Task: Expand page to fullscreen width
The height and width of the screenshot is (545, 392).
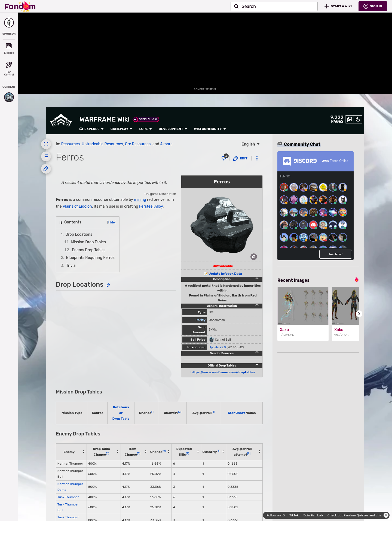Action: tap(46, 144)
